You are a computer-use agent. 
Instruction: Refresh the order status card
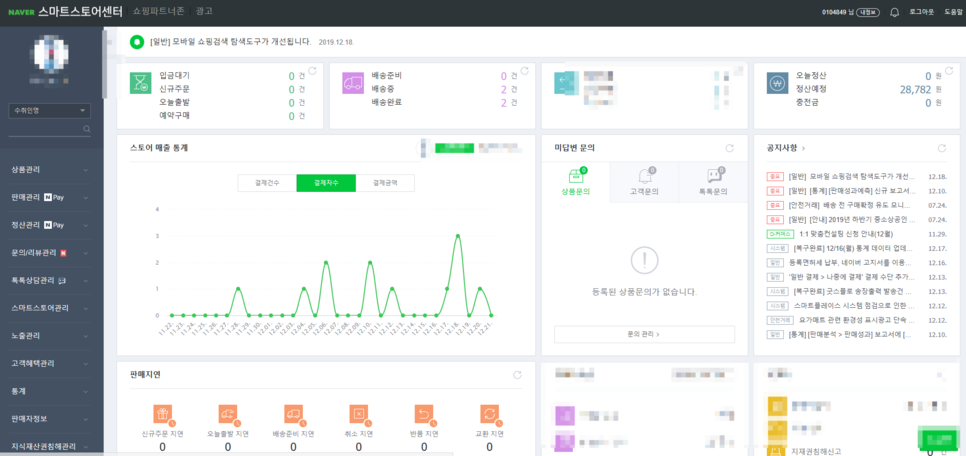pyautogui.click(x=312, y=71)
